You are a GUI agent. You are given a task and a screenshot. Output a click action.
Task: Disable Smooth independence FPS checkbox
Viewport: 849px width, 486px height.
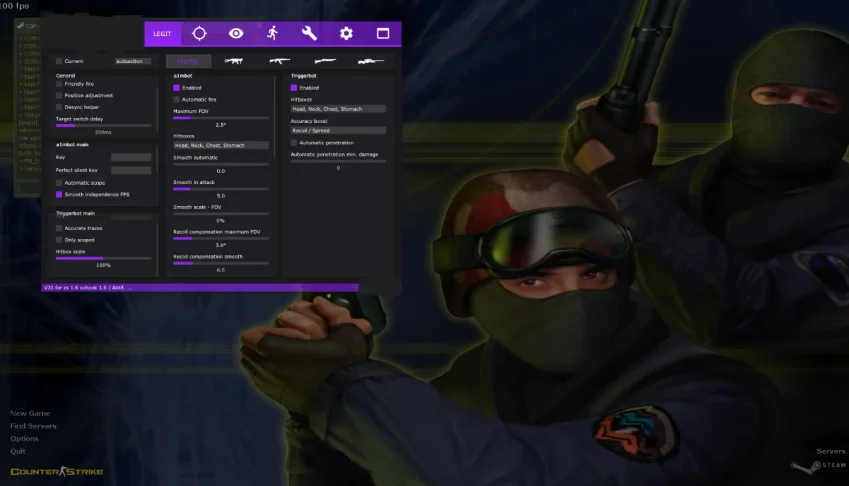click(x=59, y=194)
